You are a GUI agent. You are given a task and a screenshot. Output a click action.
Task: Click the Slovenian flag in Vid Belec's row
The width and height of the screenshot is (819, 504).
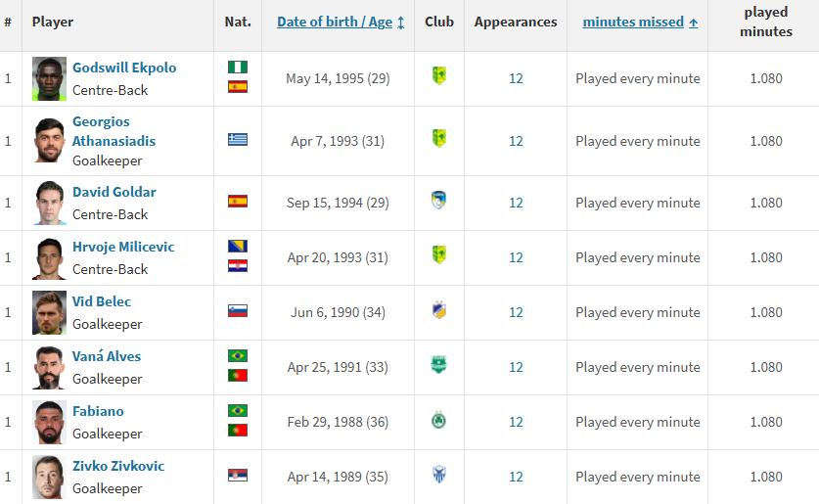click(238, 311)
